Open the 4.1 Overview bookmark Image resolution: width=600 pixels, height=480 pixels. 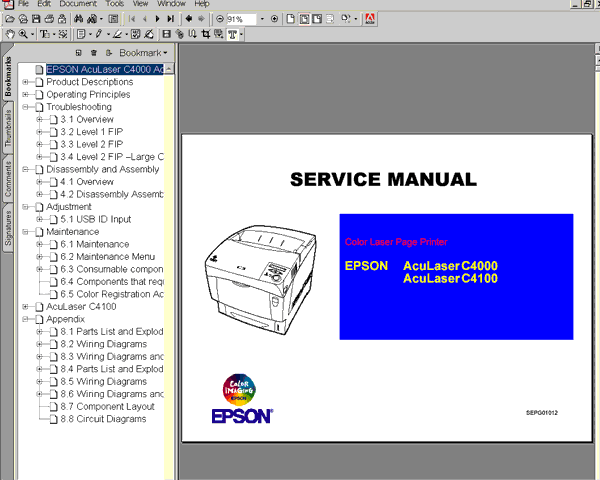click(87, 182)
